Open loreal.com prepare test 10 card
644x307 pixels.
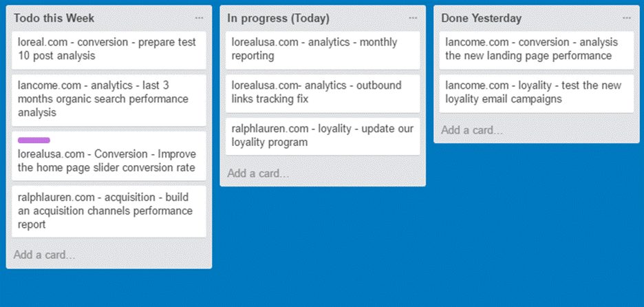point(109,49)
